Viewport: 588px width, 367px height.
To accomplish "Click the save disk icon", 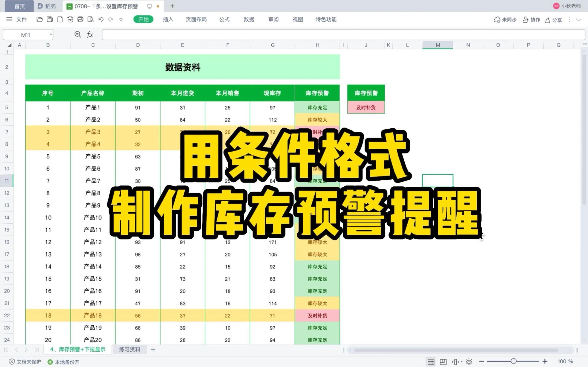I will click(50, 19).
